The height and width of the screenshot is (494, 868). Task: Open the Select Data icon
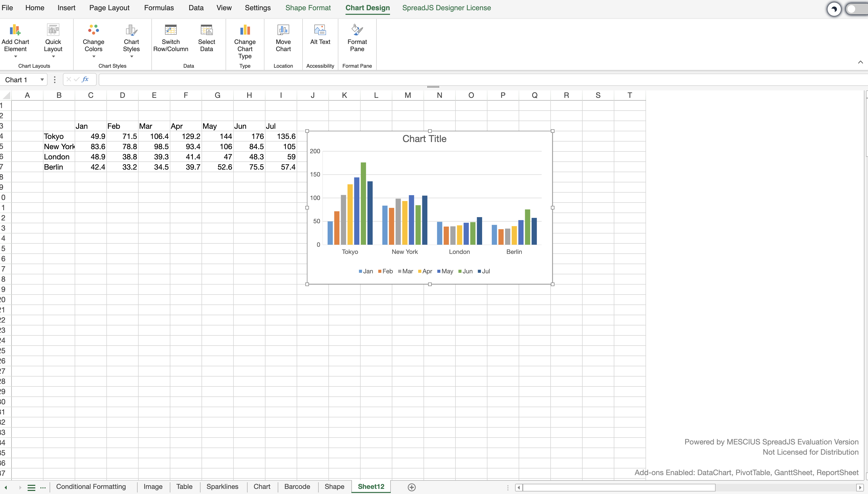pyautogui.click(x=206, y=30)
